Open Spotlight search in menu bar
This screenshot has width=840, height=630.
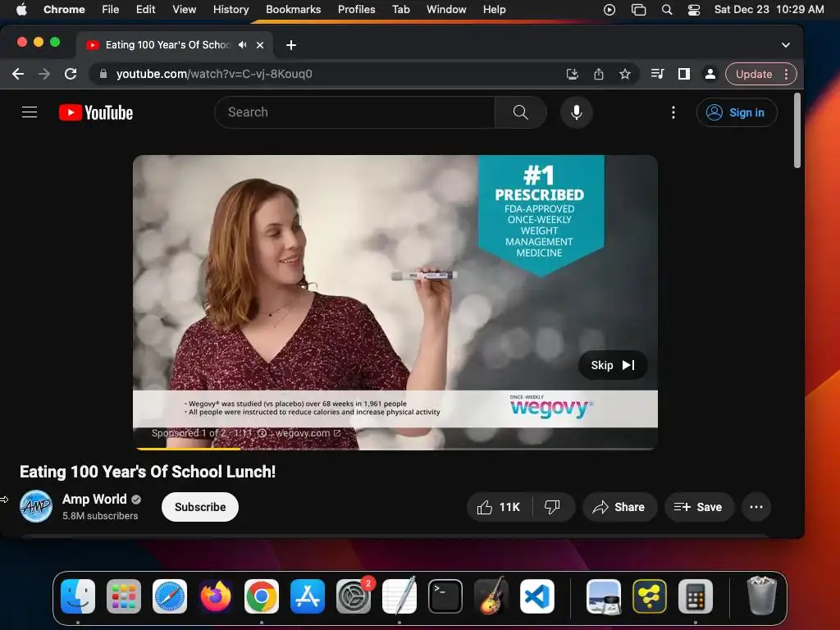pos(666,9)
